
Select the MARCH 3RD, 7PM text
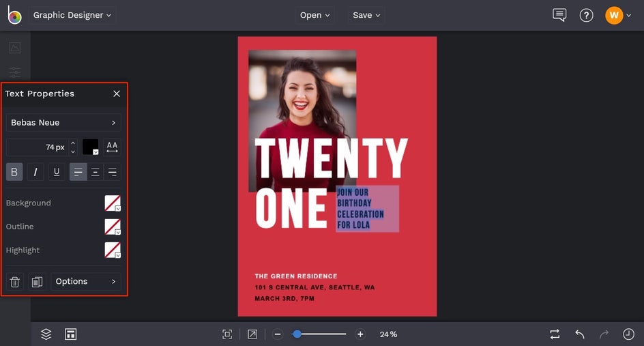tap(284, 298)
